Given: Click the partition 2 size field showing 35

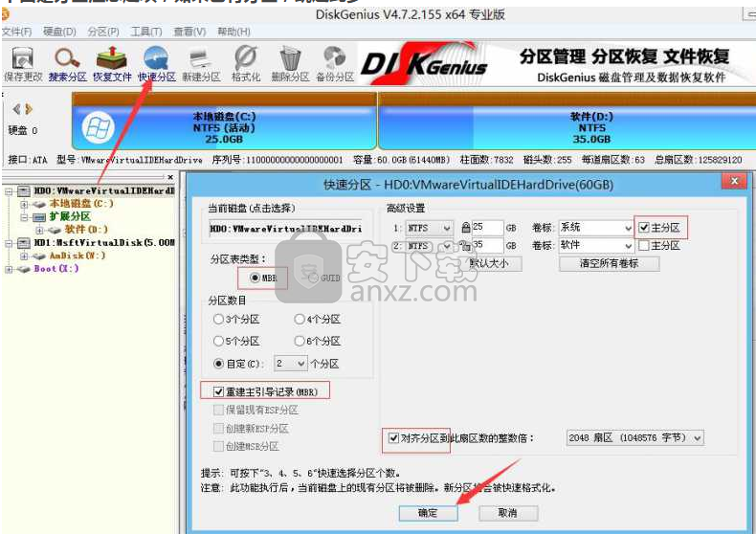Looking at the screenshot, I should pyautogui.click(x=487, y=245).
